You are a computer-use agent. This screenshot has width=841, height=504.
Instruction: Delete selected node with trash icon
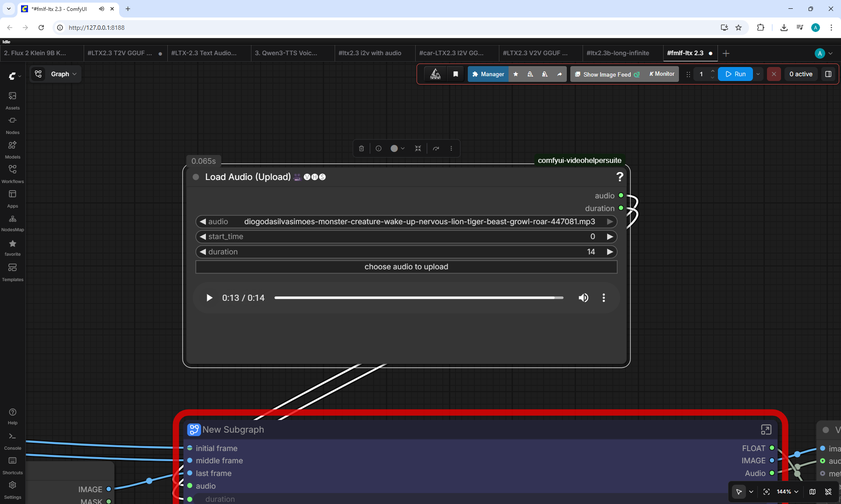click(x=361, y=148)
